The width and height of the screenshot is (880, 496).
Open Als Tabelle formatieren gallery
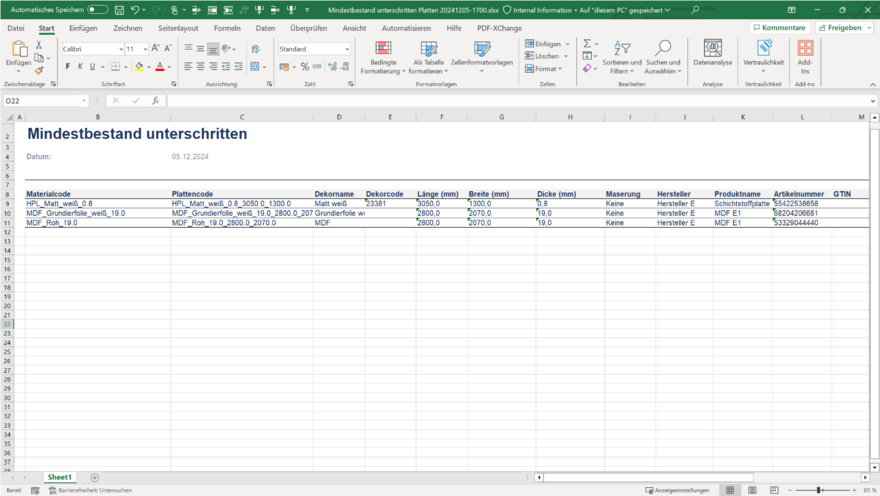428,58
